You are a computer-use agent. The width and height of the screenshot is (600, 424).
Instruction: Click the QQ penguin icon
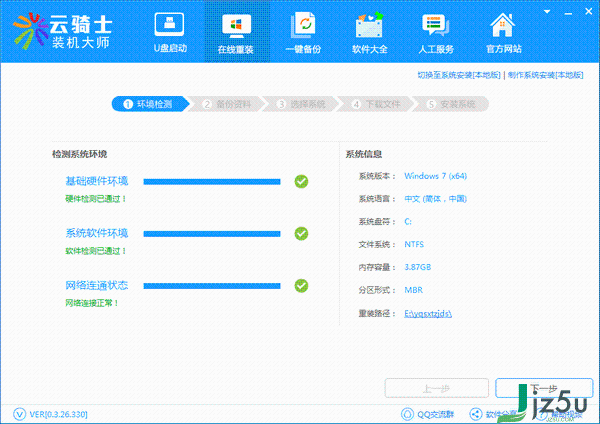pos(407,414)
